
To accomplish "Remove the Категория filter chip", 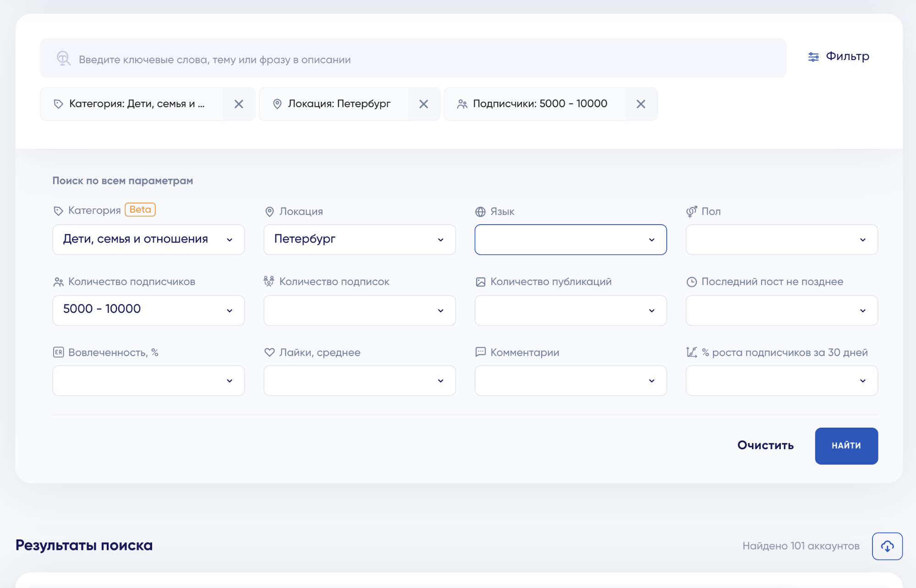I will [x=239, y=104].
